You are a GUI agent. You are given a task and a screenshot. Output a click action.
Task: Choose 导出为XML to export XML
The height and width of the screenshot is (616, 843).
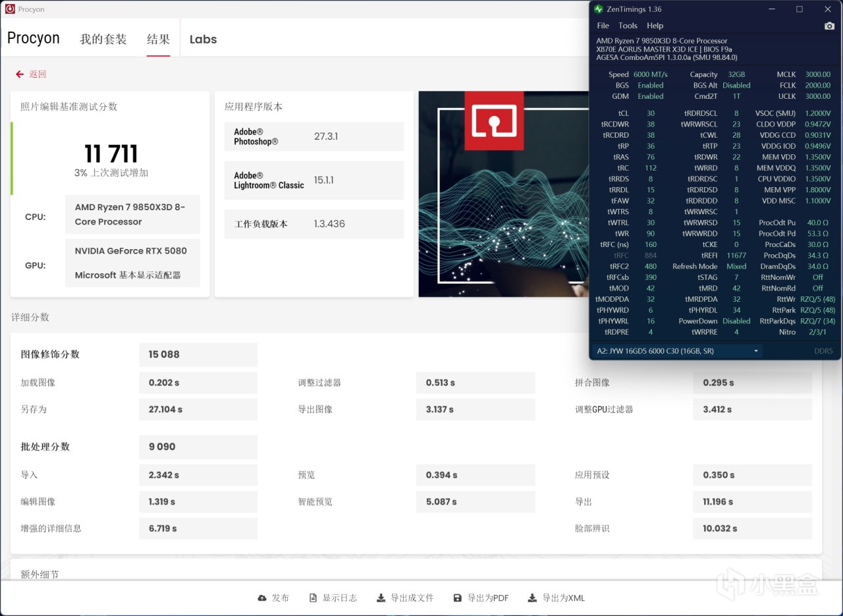tap(557, 598)
